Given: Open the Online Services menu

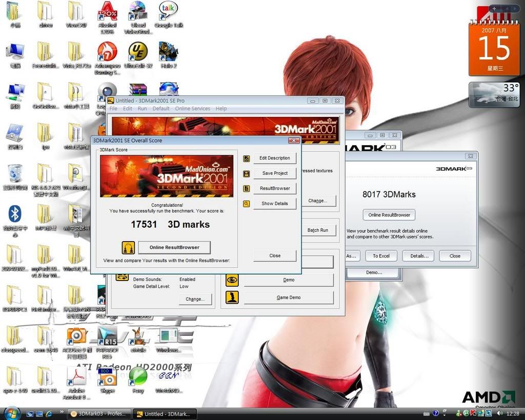Looking at the screenshot, I should pos(193,109).
